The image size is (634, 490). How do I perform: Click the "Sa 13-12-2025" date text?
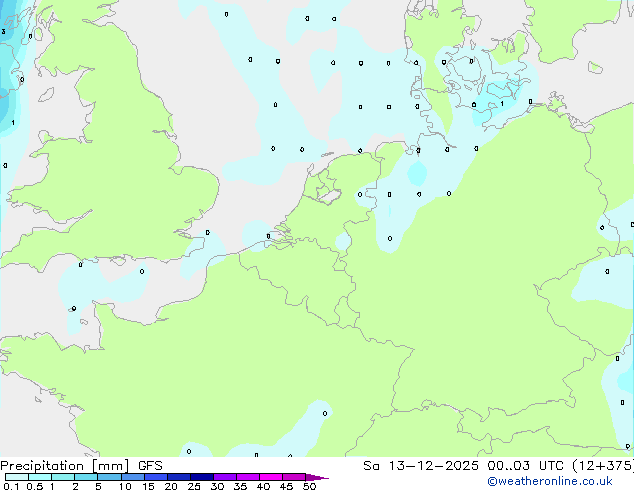pos(421,466)
